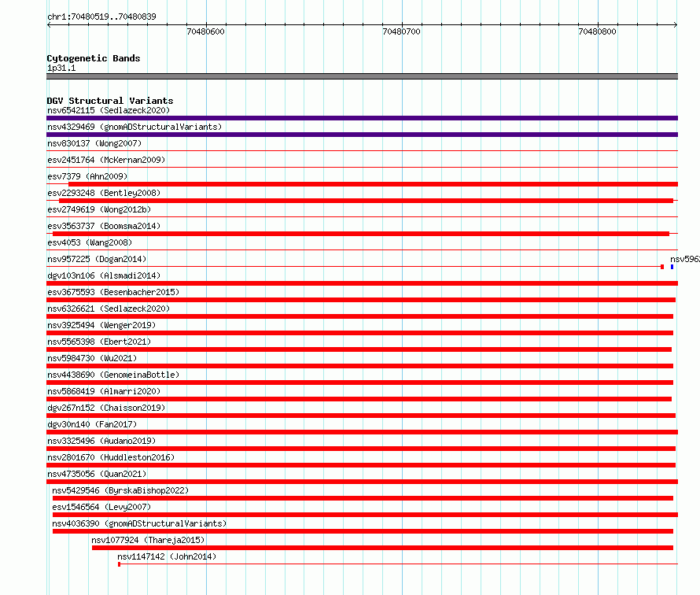Viewport: 700px width, 595px height.
Task: Select nsv6326621 (Sedlazeck2020) label
Action: (109, 309)
